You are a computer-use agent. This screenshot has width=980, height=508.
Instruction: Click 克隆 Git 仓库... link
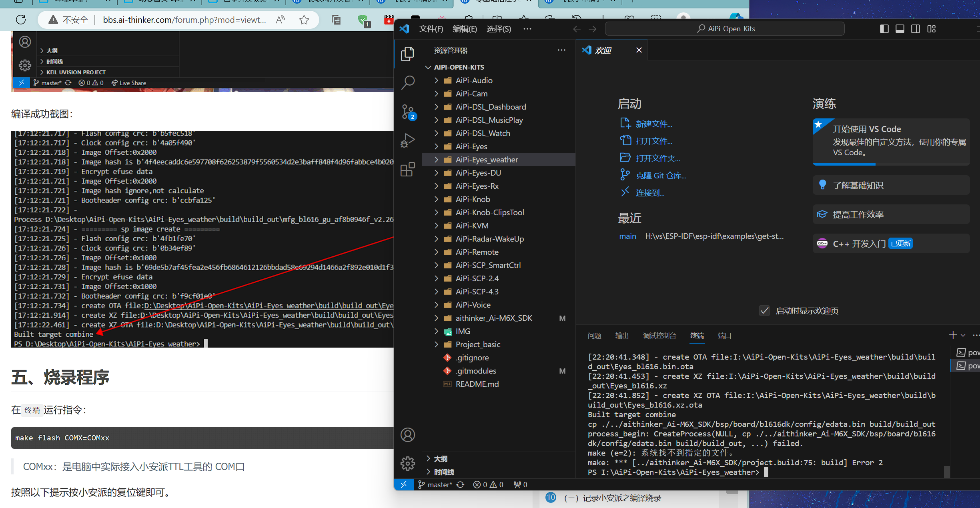[661, 176]
